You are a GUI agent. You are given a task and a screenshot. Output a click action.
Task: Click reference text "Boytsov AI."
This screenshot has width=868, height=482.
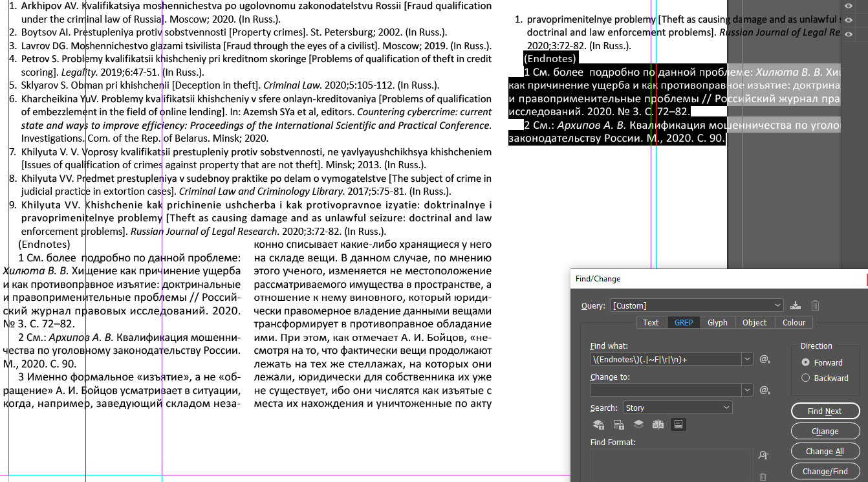point(46,32)
